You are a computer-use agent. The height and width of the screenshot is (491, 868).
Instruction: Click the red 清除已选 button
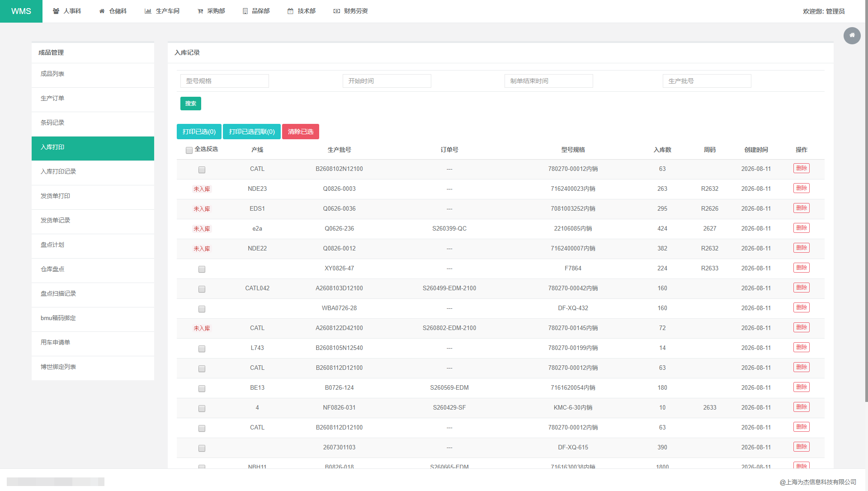301,132
